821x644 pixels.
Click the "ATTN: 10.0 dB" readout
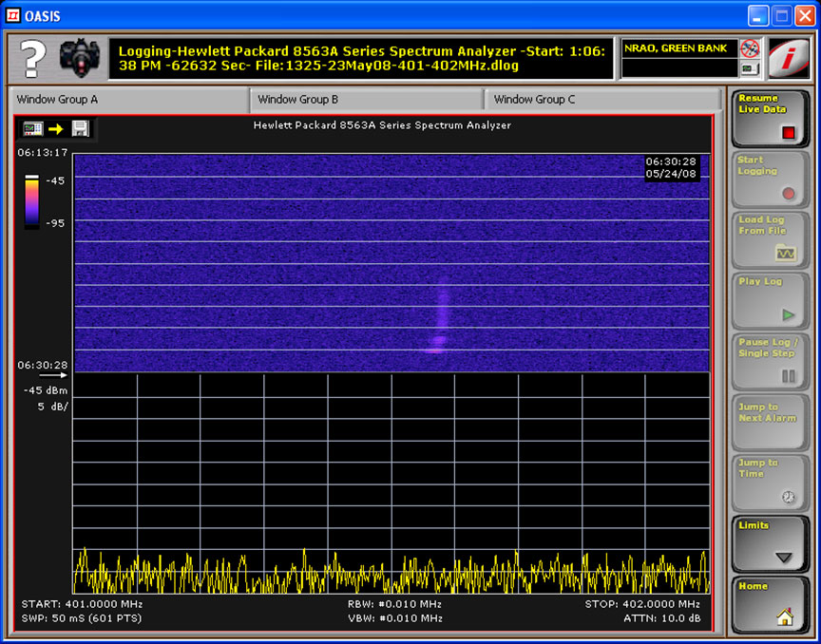tap(661, 618)
